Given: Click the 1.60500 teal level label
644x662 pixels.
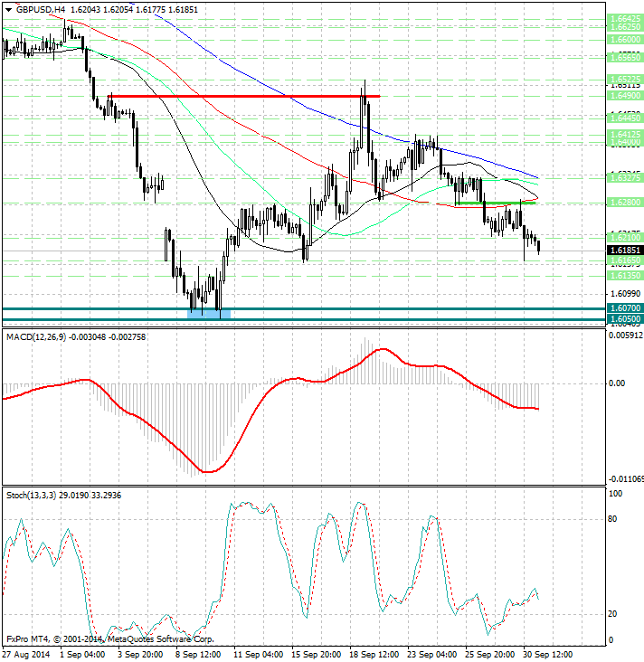Looking at the screenshot, I should pos(625,318).
